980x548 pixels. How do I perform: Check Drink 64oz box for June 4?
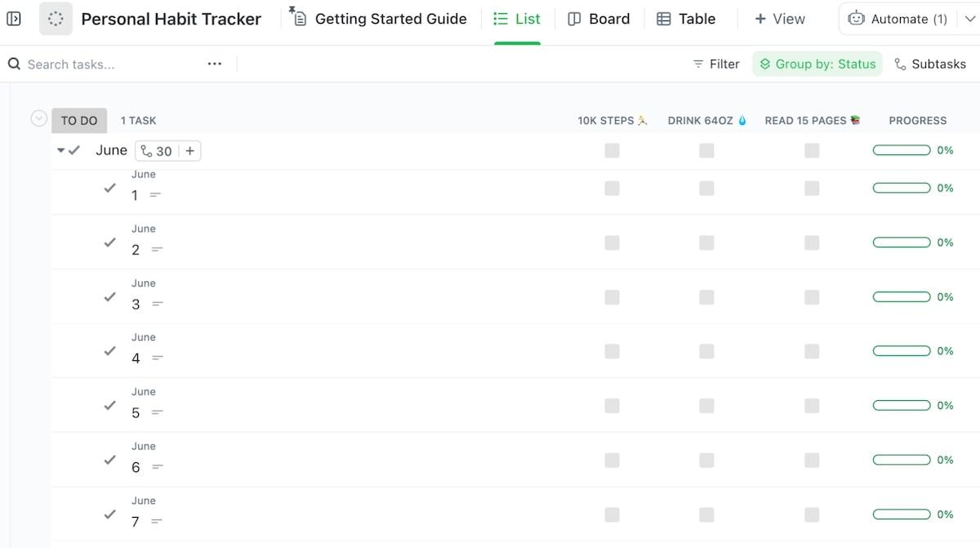pos(706,351)
